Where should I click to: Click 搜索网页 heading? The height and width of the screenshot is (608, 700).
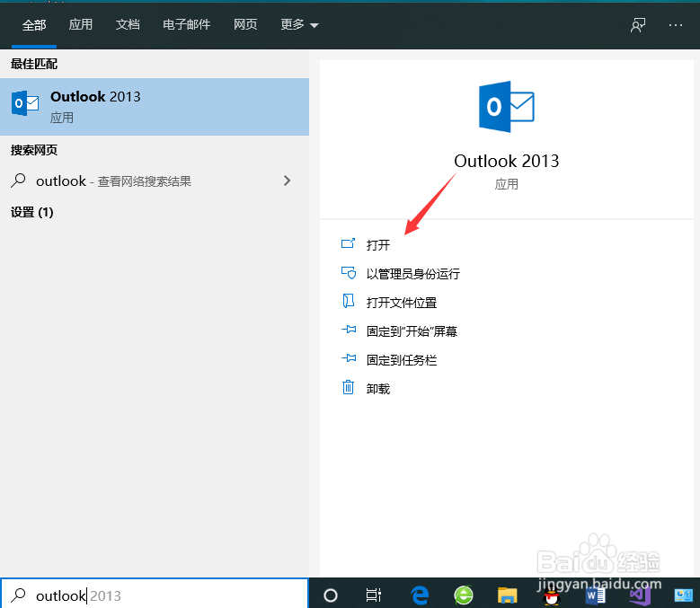[34, 150]
